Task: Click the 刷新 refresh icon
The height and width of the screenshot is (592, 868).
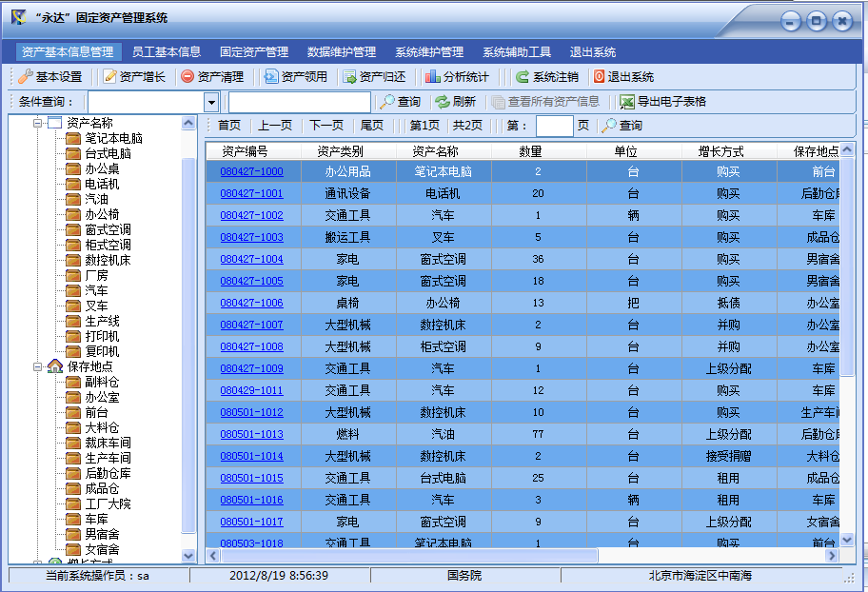Action: pos(442,101)
